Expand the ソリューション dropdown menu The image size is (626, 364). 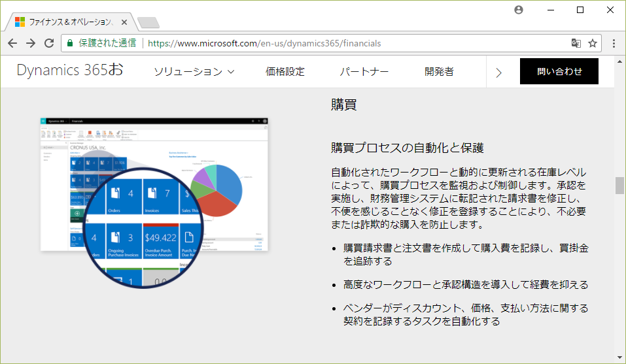194,72
